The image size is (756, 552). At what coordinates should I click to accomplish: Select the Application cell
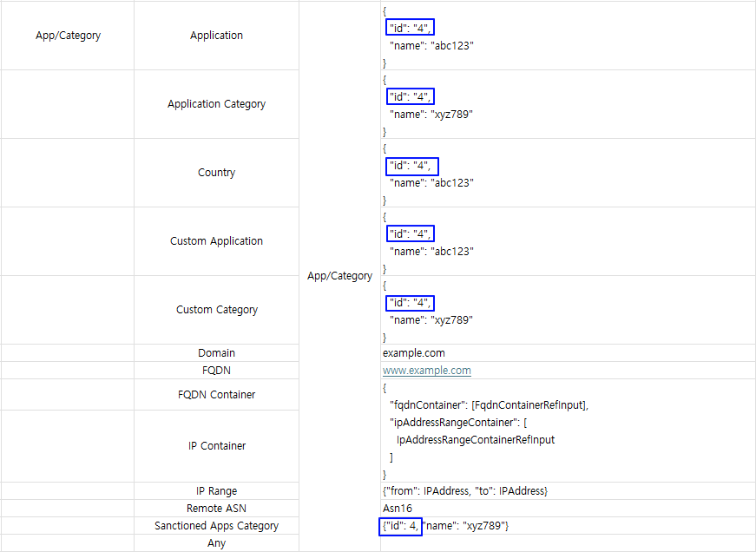[x=216, y=36]
